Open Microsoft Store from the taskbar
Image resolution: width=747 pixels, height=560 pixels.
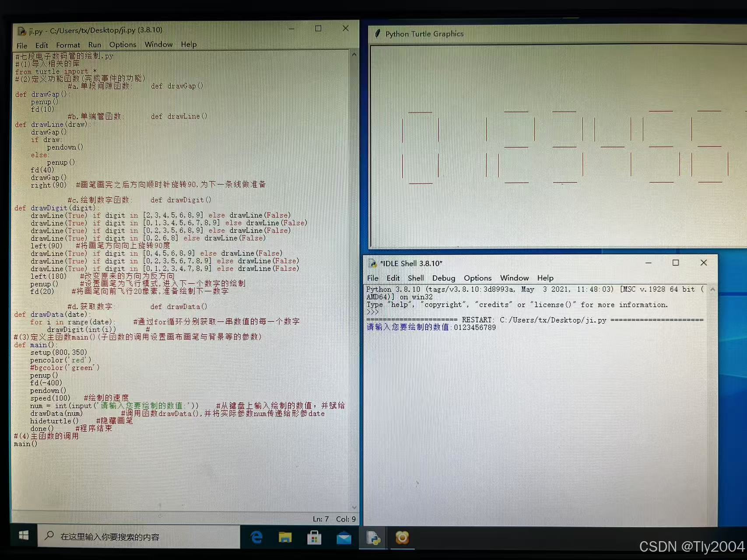(x=314, y=537)
